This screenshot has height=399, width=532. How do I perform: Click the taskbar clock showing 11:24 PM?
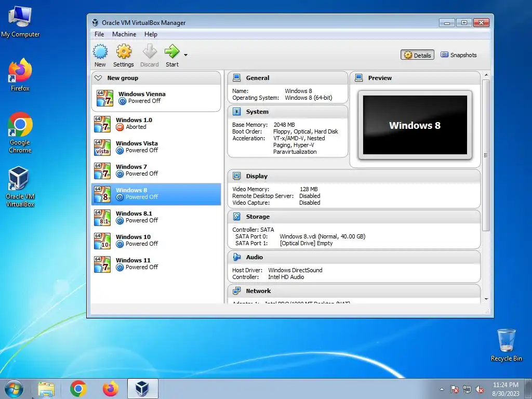tap(506, 389)
